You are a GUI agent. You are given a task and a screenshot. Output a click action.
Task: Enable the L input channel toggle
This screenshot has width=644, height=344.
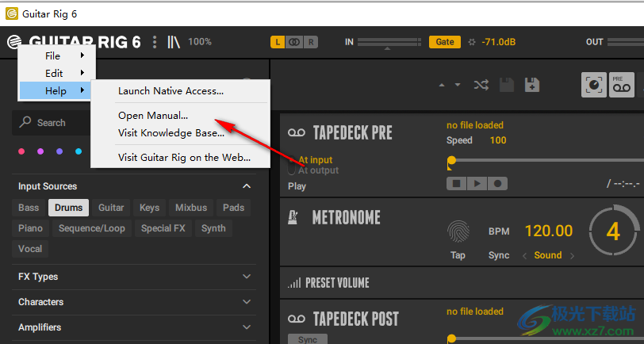pyautogui.click(x=278, y=42)
